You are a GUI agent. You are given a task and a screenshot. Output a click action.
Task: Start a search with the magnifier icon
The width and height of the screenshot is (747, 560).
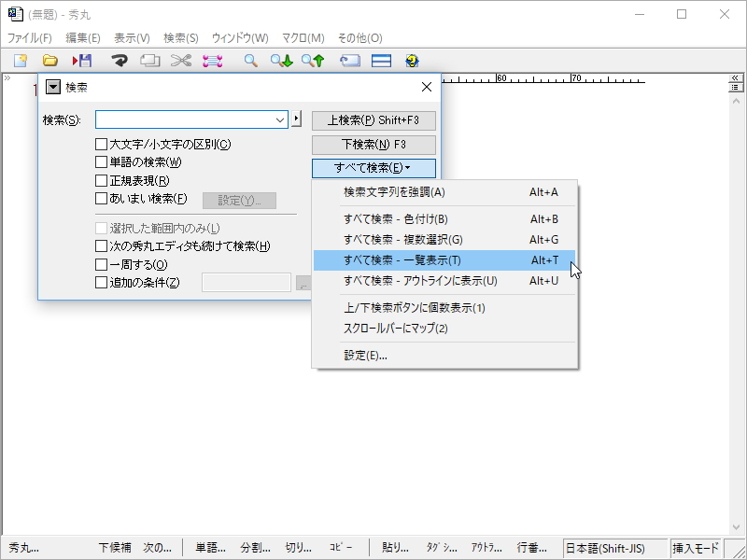click(x=252, y=60)
